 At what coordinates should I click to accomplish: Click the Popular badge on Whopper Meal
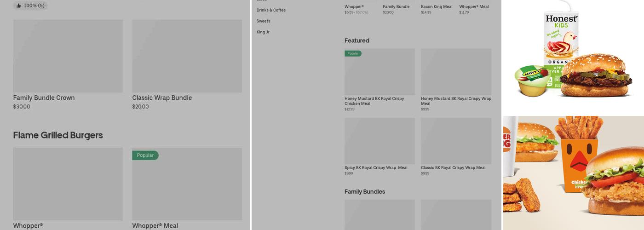click(145, 155)
